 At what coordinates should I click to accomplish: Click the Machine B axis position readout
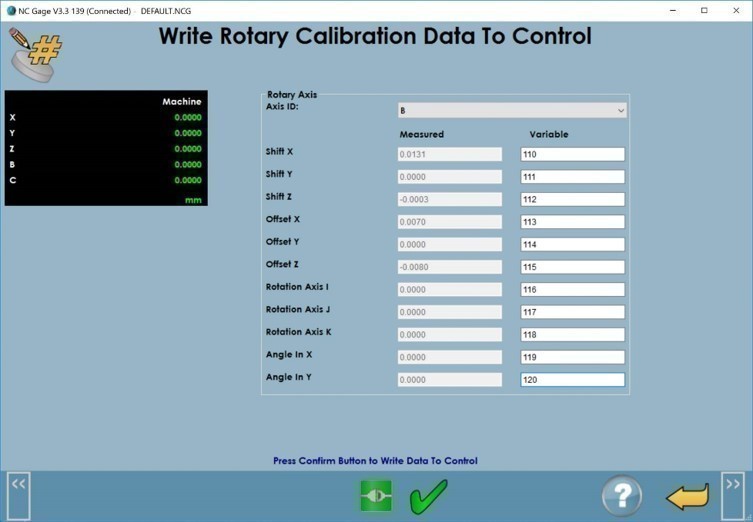point(188,165)
